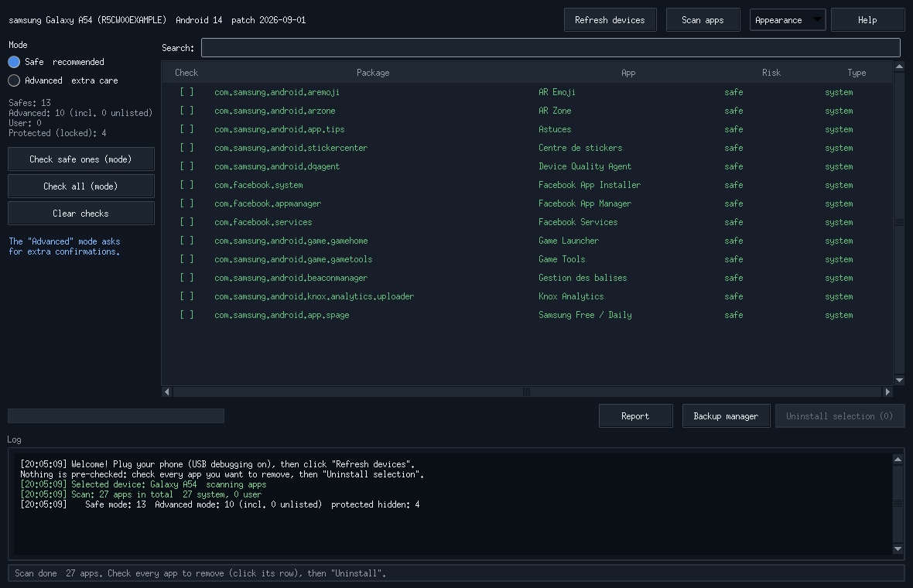Click the app list scroll-left arrow
This screenshot has height=588, width=913.
(167, 391)
